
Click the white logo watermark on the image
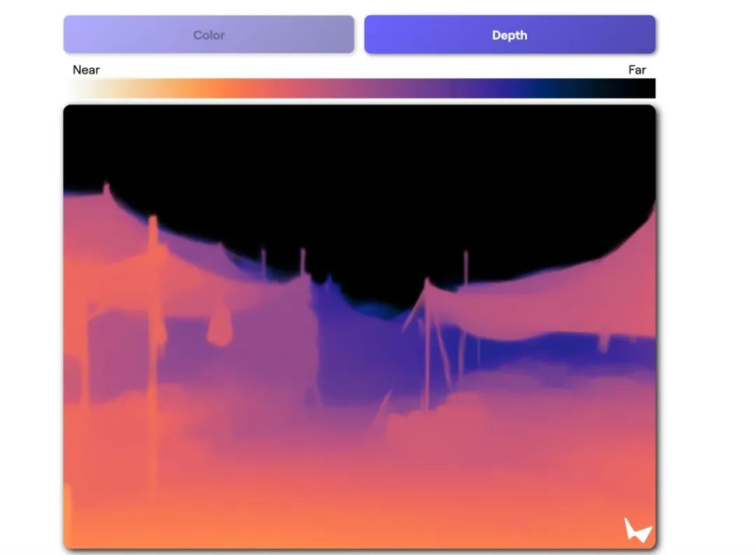[x=637, y=530]
